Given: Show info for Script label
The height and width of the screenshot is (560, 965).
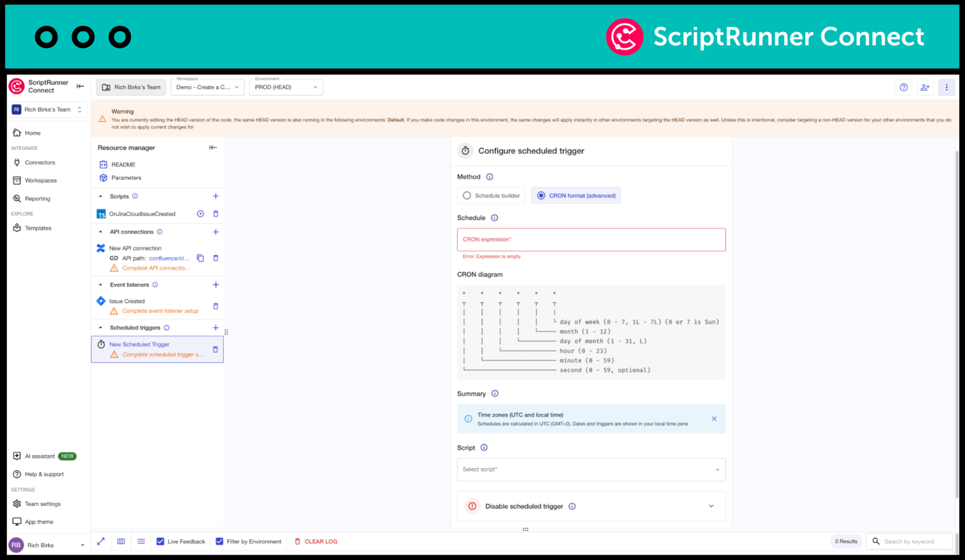Looking at the screenshot, I should [x=484, y=448].
